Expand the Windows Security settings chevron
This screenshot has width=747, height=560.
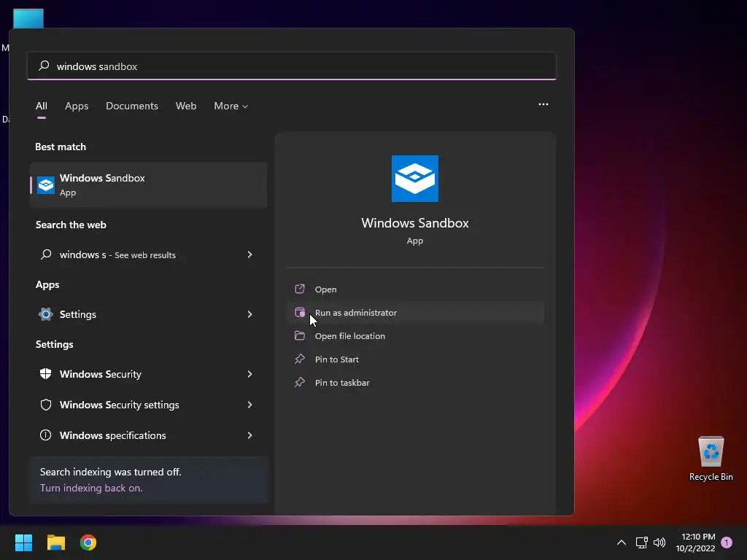[249, 405]
